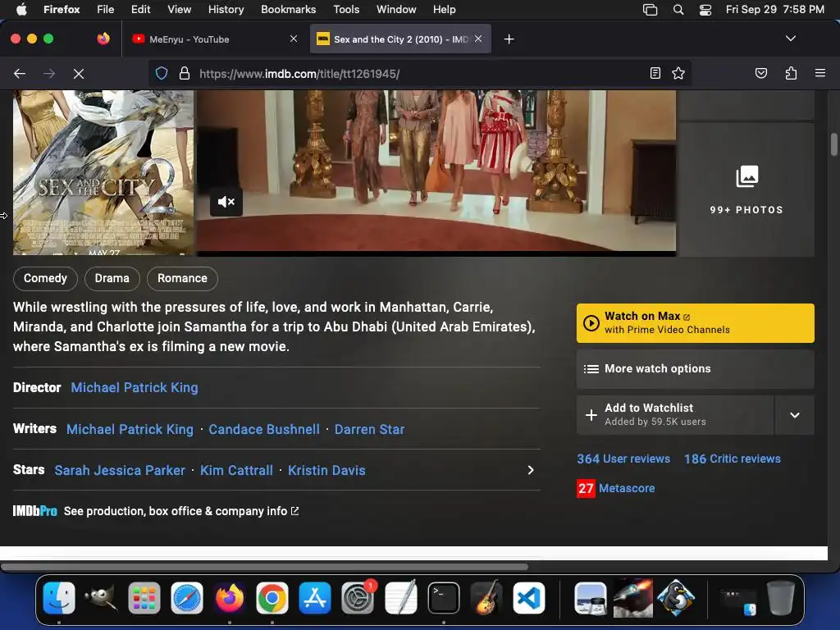Click the horizontal page scrollbar
The height and width of the screenshot is (630, 840).
(x=265, y=567)
